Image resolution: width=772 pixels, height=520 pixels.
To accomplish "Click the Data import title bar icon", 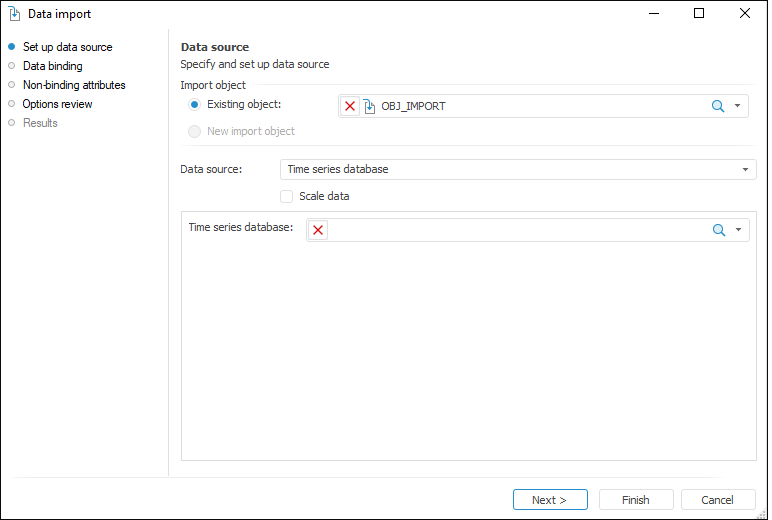I will [x=14, y=14].
